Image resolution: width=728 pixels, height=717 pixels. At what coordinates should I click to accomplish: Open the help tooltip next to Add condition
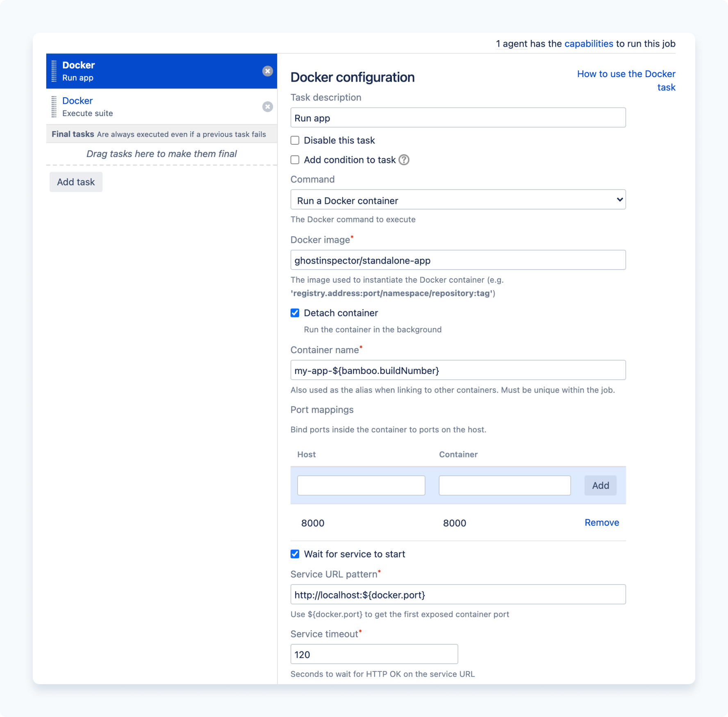[404, 160]
